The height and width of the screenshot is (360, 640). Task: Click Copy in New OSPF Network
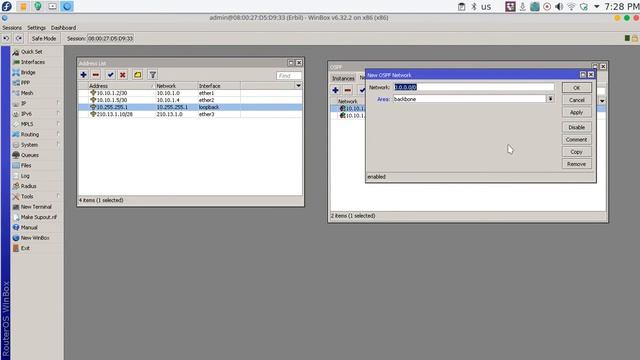(x=576, y=152)
